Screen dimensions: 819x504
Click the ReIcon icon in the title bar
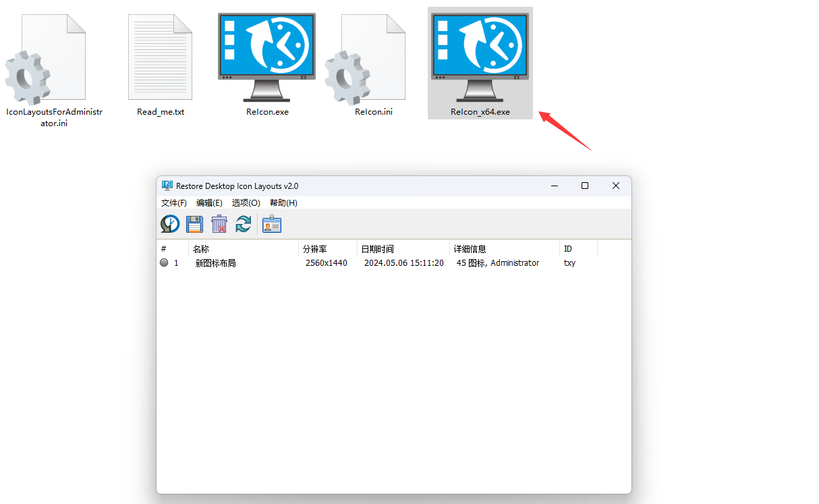(166, 186)
